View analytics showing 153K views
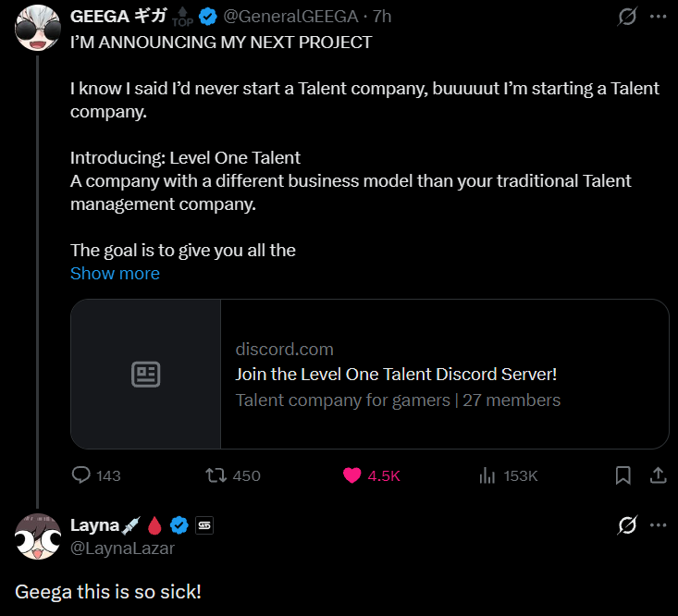The image size is (678, 616). [508, 475]
